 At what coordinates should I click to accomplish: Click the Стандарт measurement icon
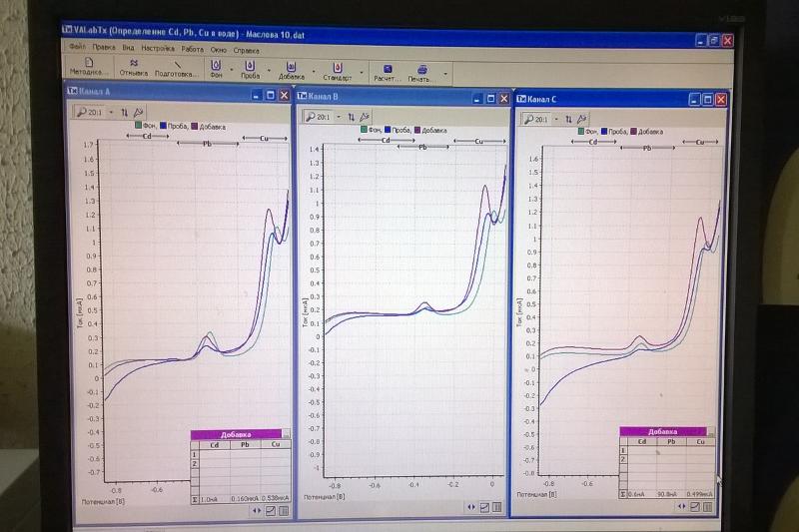click(338, 68)
